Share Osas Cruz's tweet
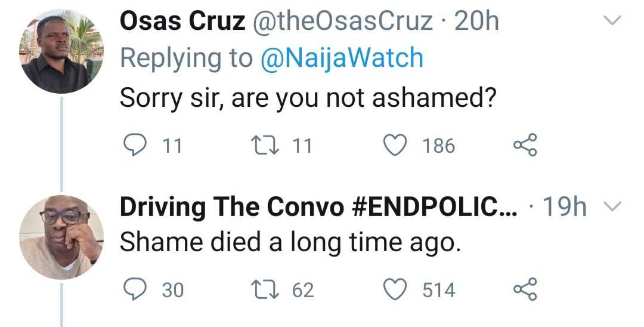The height and width of the screenshot is (327, 644). pyautogui.click(x=525, y=145)
